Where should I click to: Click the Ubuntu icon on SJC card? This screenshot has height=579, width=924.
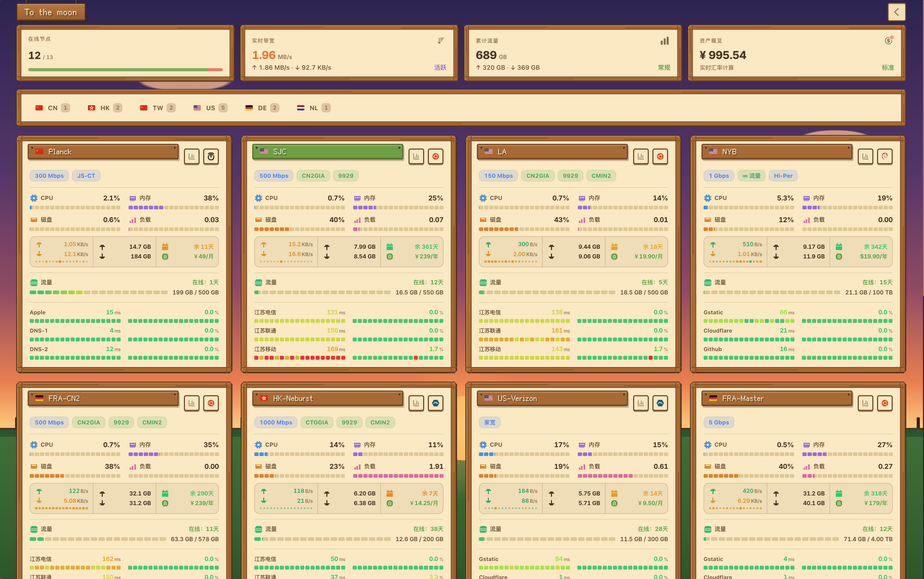tap(435, 156)
